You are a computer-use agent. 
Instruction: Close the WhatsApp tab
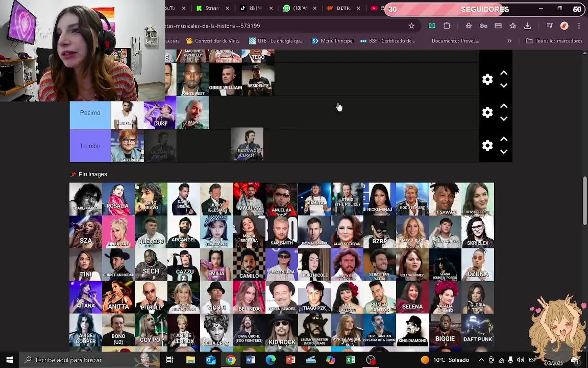[314, 8]
